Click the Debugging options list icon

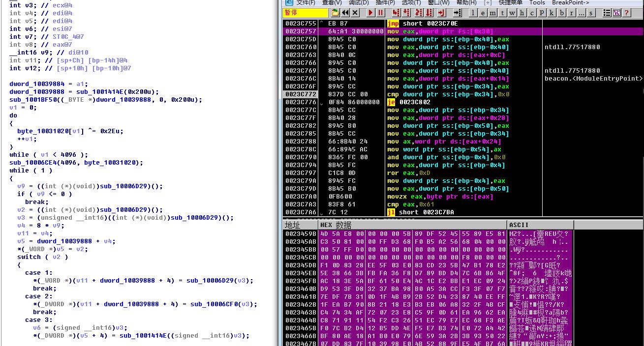coord(607,13)
